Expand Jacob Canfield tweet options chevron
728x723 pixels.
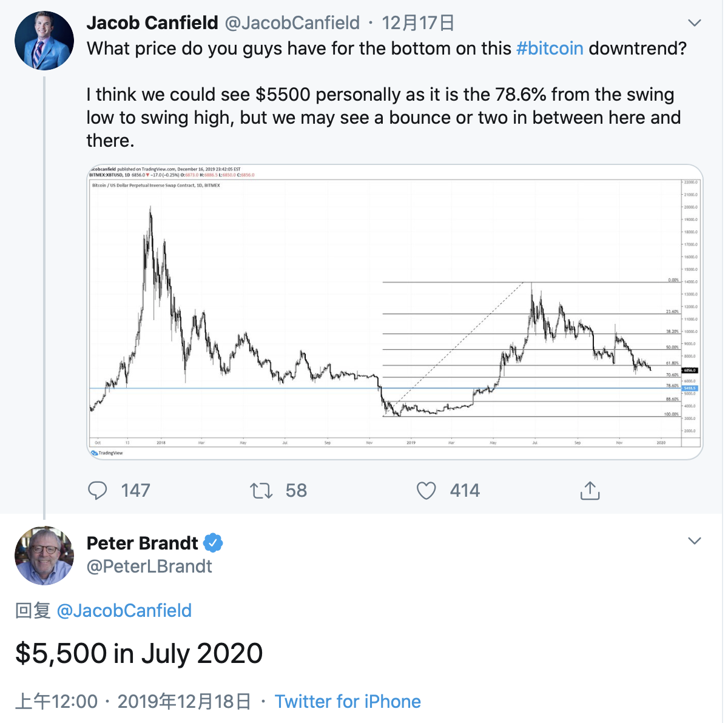[695, 23]
